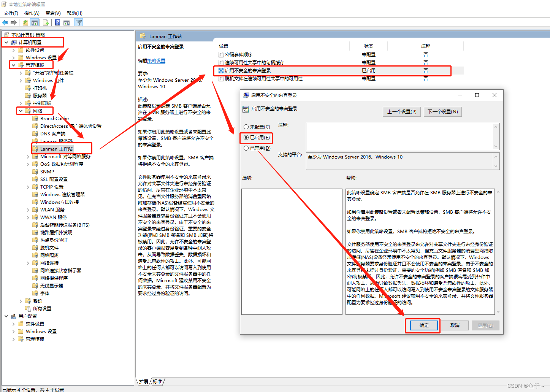Click the 下一个设置(N) button
The width and height of the screenshot is (550, 392).
point(443,111)
